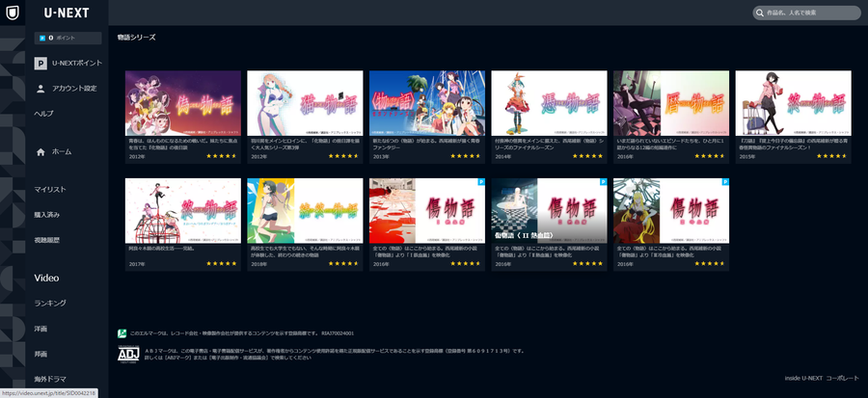Select 洋画 category in the sidebar
The width and height of the screenshot is (868, 398).
(41, 329)
